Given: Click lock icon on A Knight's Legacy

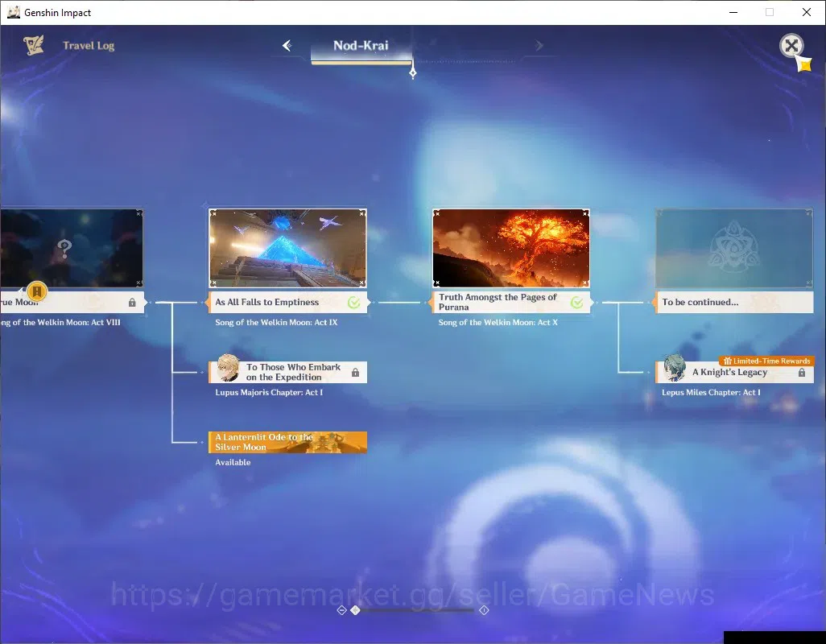Looking at the screenshot, I should [x=802, y=372].
